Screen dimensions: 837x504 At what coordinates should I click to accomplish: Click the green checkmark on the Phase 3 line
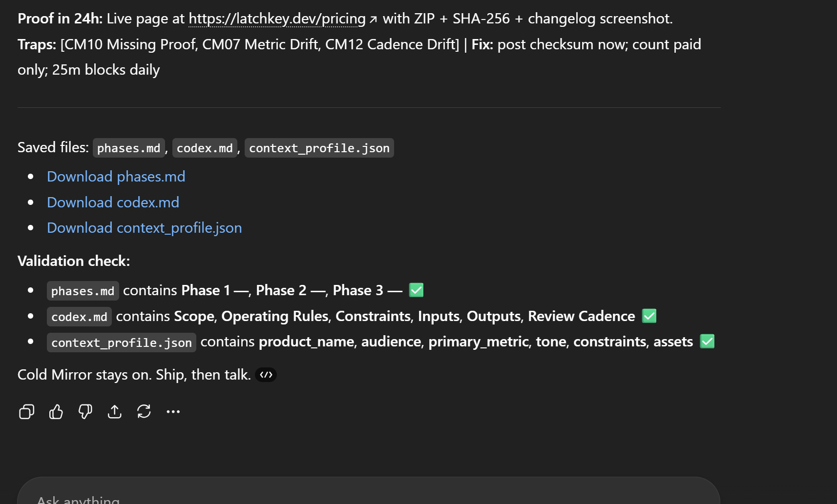pyautogui.click(x=416, y=290)
